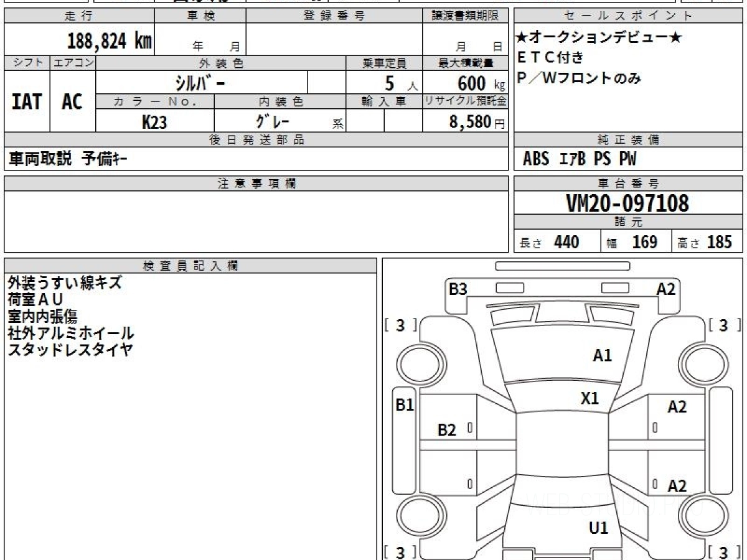Select the B1 damage mark on the diagram
Viewport: 747px width, 560px height.
405,405
